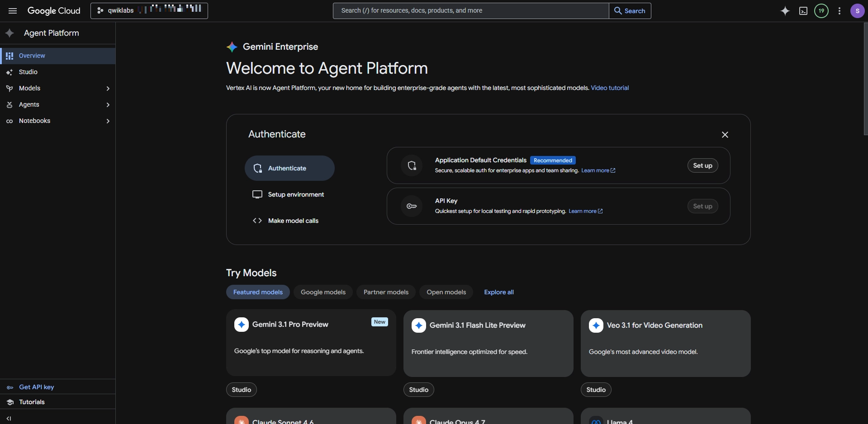Click the Recommended badge
Image resolution: width=868 pixels, height=424 pixels.
point(553,160)
